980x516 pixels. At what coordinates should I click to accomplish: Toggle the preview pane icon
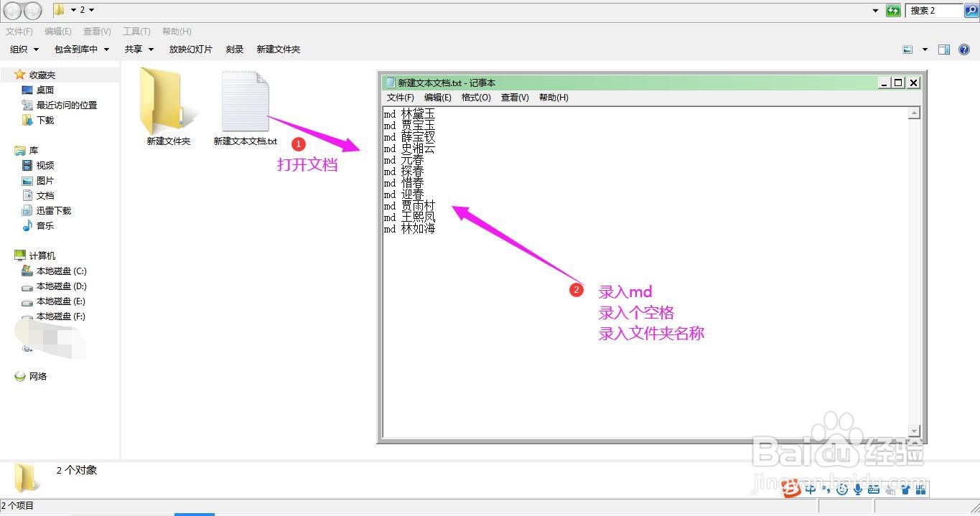pyautogui.click(x=944, y=50)
